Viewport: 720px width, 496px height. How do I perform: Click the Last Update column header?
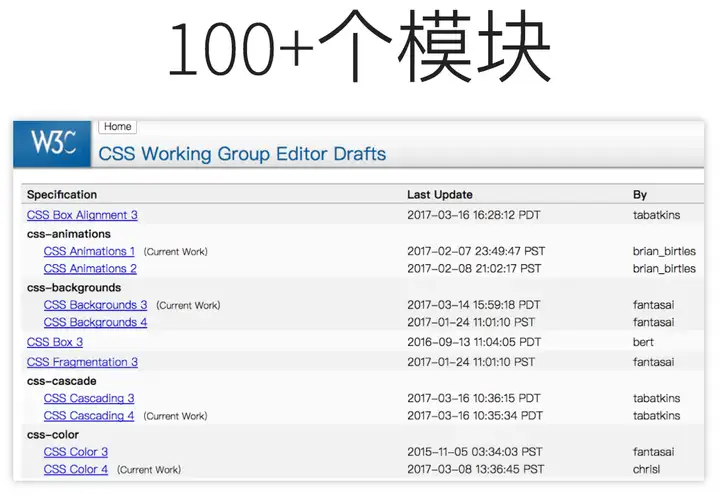pos(440,195)
